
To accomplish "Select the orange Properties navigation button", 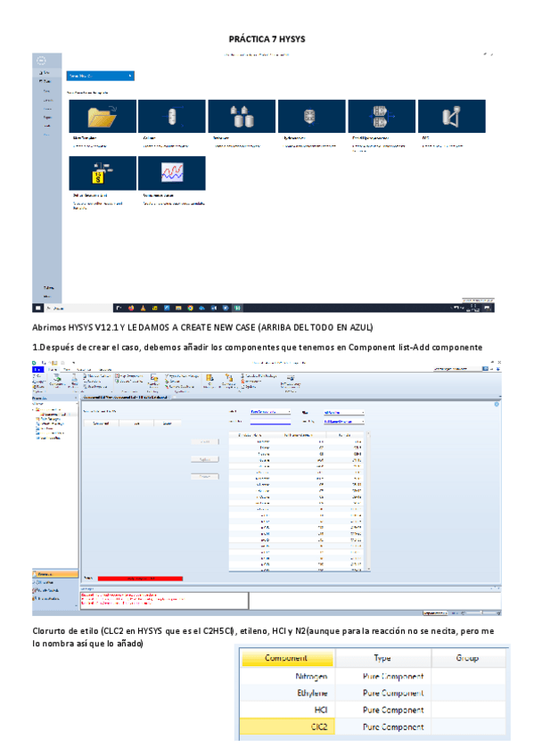I will [x=55, y=574].
